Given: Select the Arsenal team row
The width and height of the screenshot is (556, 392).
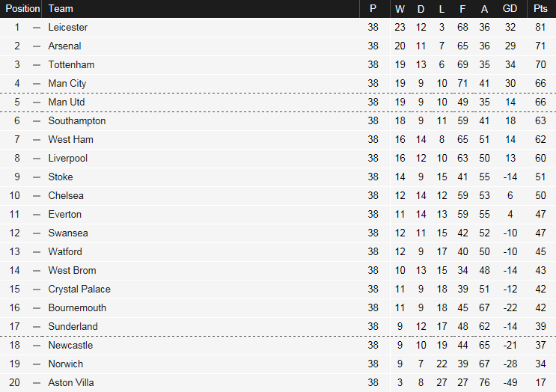Looking at the screenshot, I should pos(64,46).
